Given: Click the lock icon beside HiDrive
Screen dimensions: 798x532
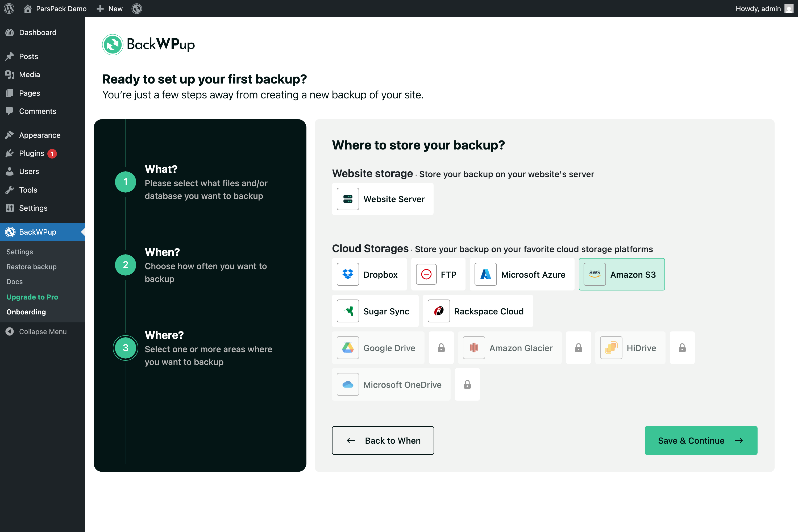Looking at the screenshot, I should 682,348.
